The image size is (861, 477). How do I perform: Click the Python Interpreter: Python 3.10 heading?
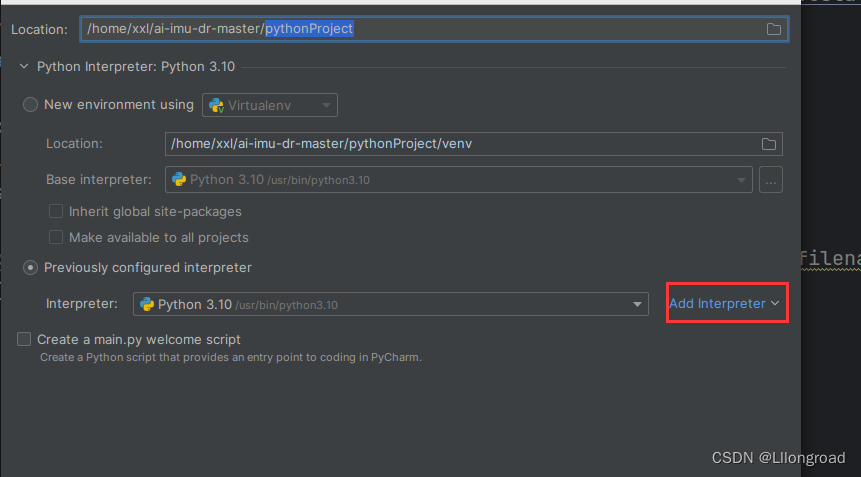coord(136,66)
